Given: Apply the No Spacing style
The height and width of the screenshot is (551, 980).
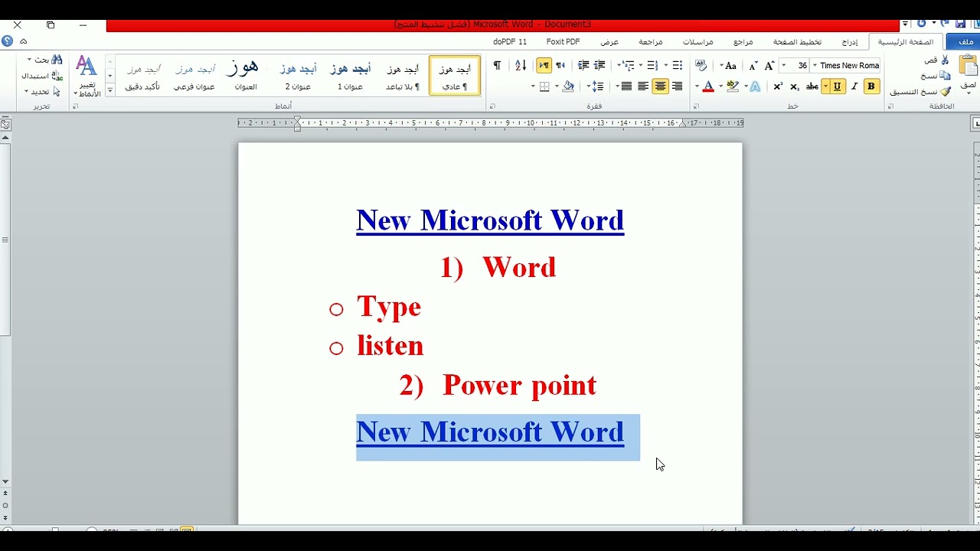Looking at the screenshot, I should click(x=402, y=75).
